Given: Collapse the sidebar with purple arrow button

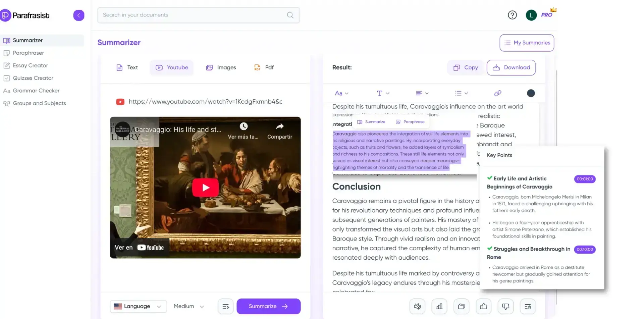Looking at the screenshot, I should coord(79,15).
